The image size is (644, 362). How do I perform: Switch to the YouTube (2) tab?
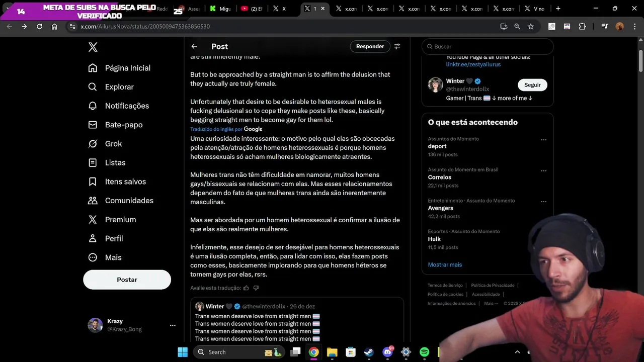pos(252,9)
